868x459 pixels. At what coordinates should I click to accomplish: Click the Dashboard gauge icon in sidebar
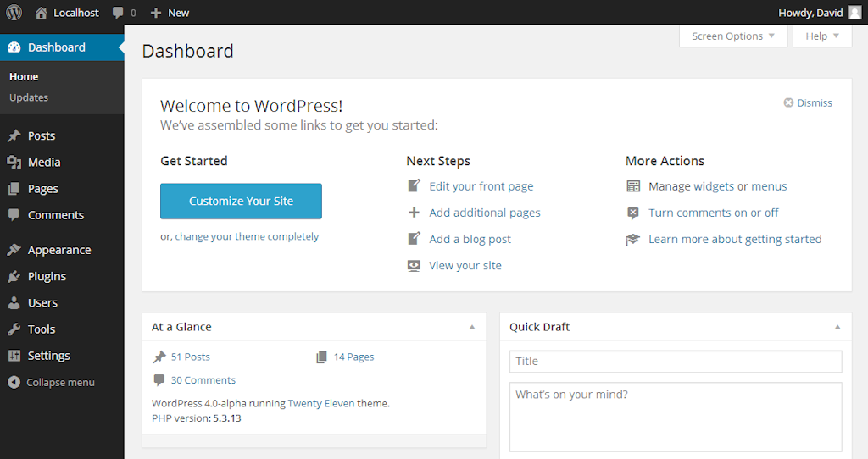click(14, 47)
